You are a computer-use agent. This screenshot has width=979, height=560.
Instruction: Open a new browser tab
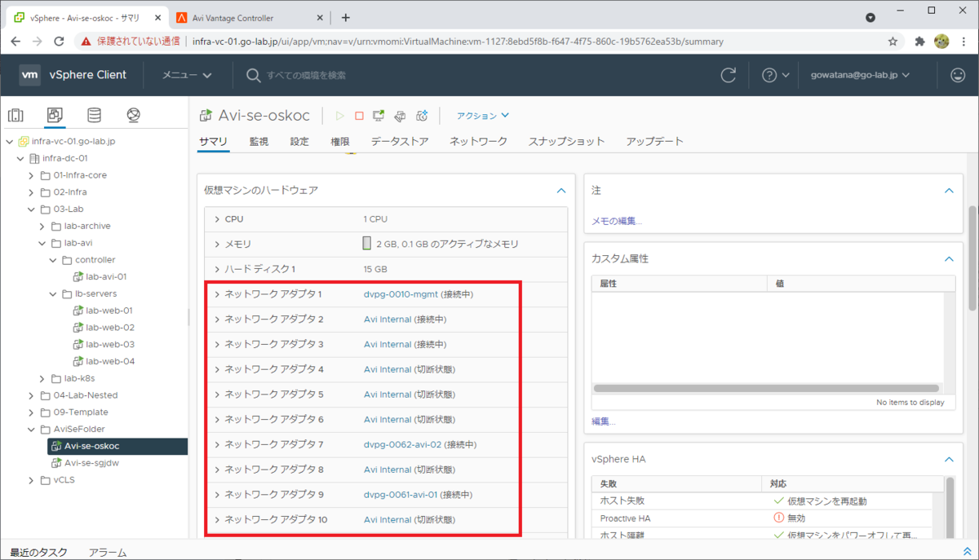click(346, 17)
